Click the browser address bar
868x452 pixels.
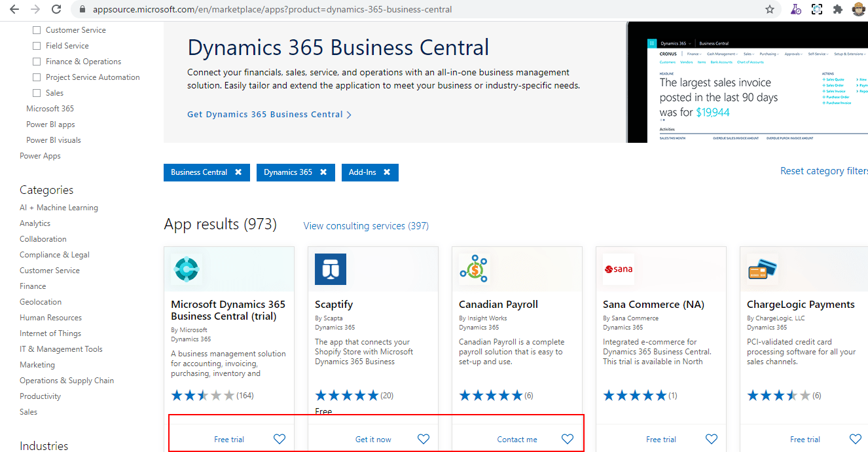click(x=262, y=9)
